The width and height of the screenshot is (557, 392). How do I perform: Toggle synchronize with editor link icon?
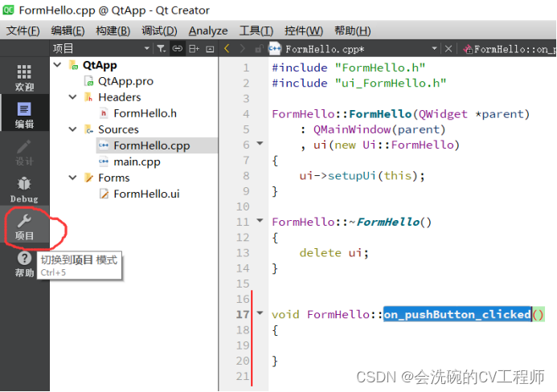[178, 49]
